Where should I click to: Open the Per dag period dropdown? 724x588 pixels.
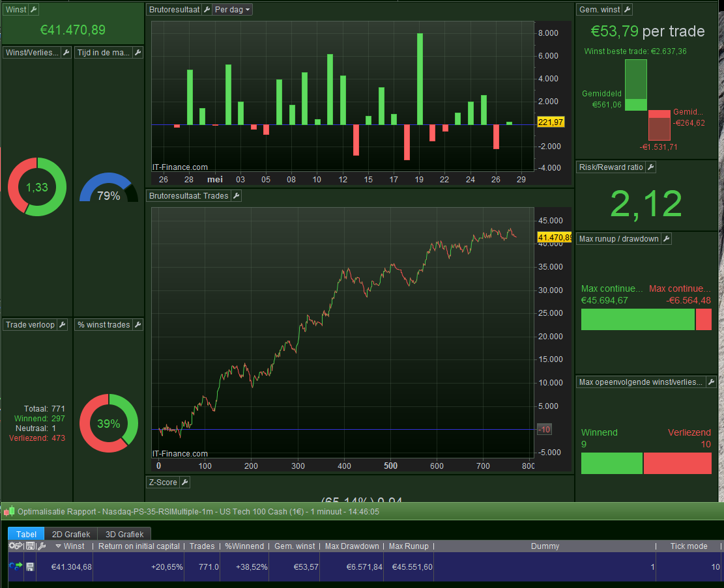tap(233, 9)
